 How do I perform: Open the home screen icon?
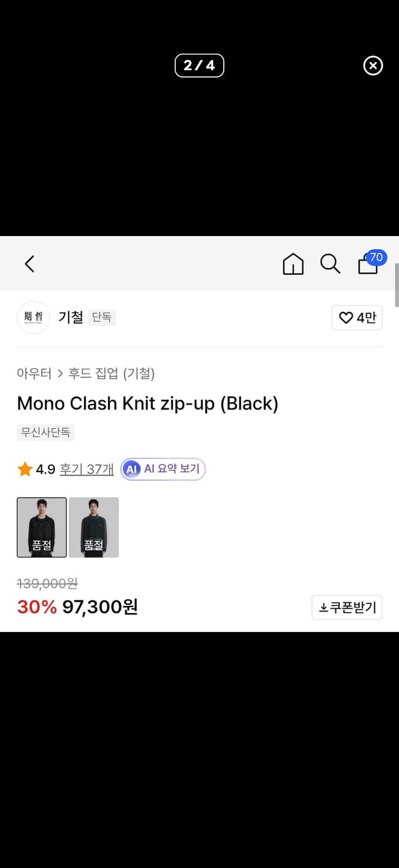(x=293, y=264)
